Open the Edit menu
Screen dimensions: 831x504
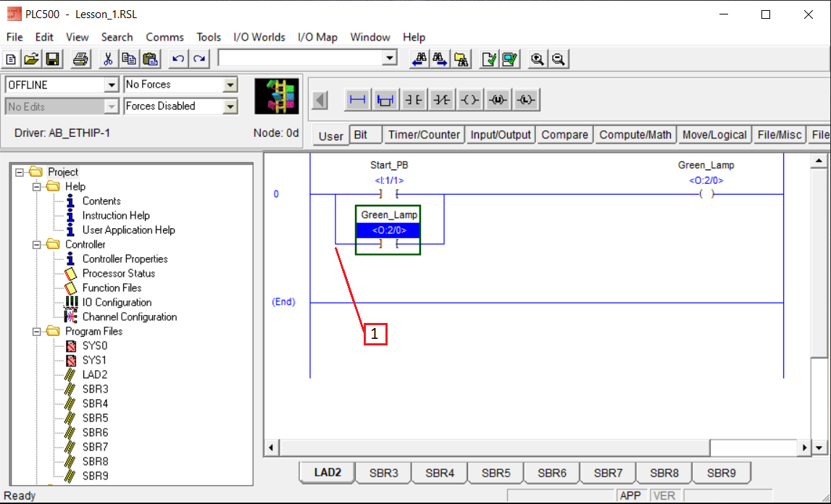click(x=44, y=37)
